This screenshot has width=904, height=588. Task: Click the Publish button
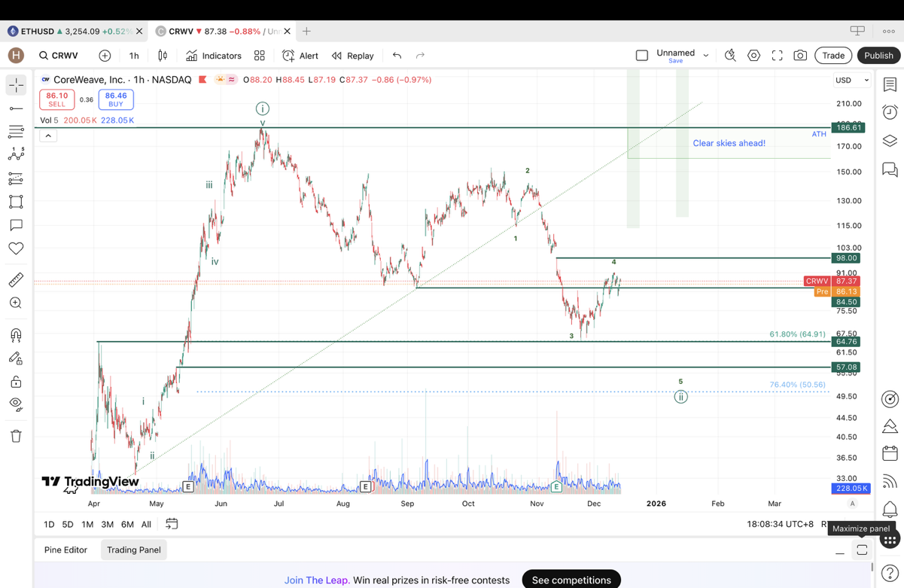[878, 56]
